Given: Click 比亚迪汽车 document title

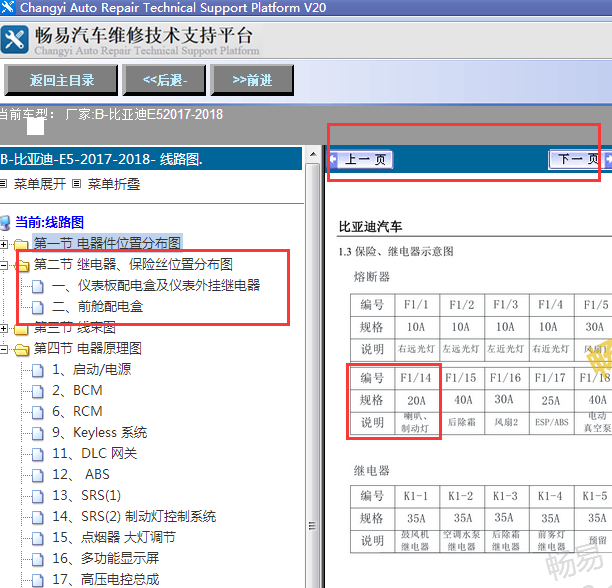Looking at the screenshot, I should [370, 227].
